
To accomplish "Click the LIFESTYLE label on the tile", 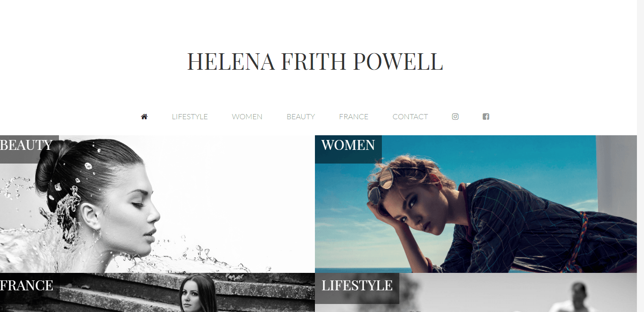I will coord(357,286).
